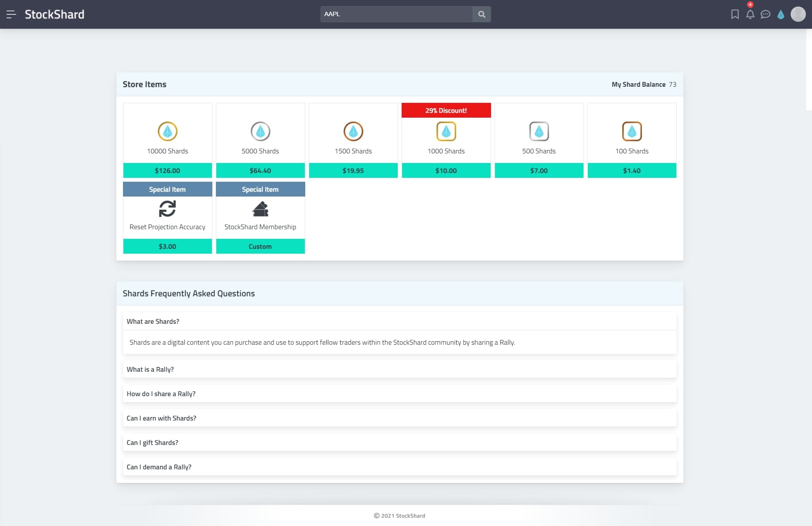Expand the What is a Rally? question
812x526 pixels.
pyautogui.click(x=399, y=369)
